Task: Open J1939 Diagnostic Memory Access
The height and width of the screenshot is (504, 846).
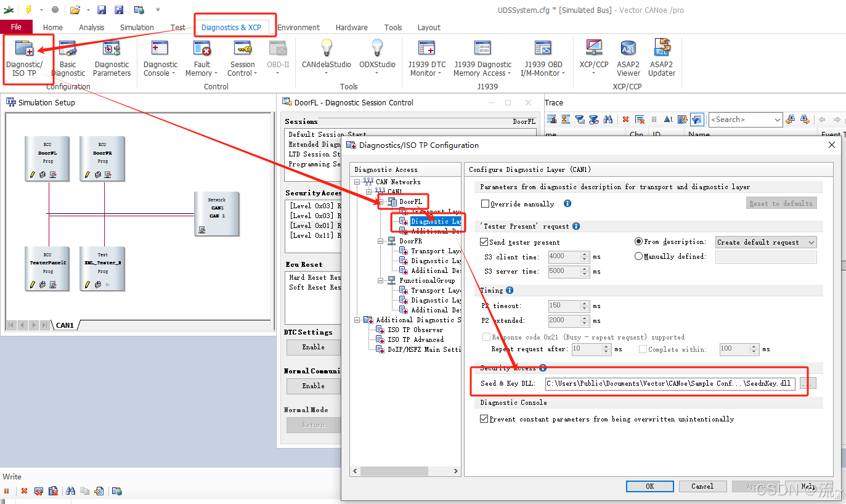Action: click(x=482, y=59)
